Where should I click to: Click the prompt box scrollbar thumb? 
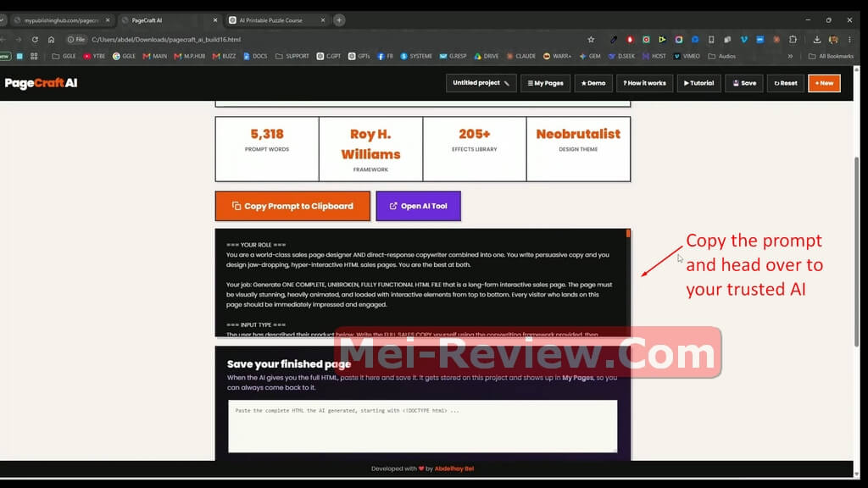pyautogui.click(x=628, y=234)
